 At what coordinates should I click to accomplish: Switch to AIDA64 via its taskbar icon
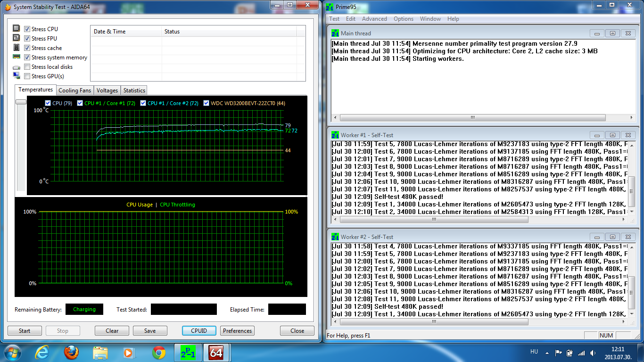coord(216,353)
